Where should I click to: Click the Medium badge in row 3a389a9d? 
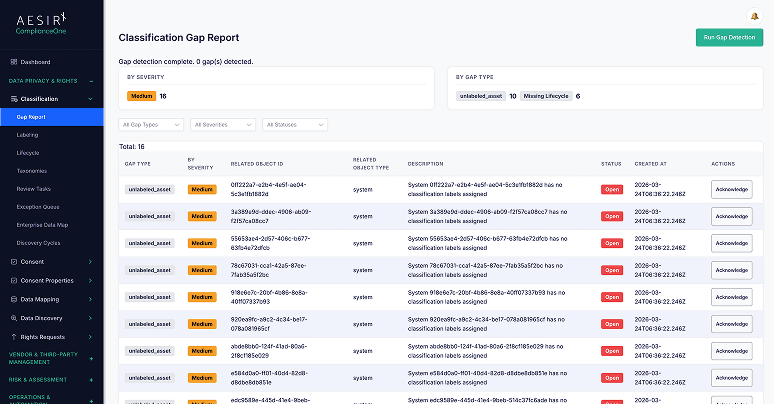pos(202,216)
